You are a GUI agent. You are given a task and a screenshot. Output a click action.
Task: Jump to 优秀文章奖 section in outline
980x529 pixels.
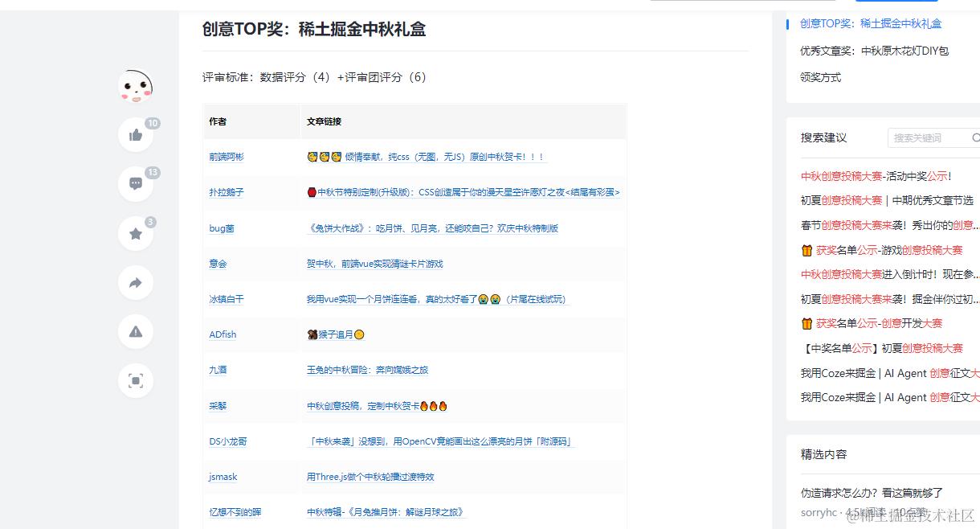coord(874,51)
